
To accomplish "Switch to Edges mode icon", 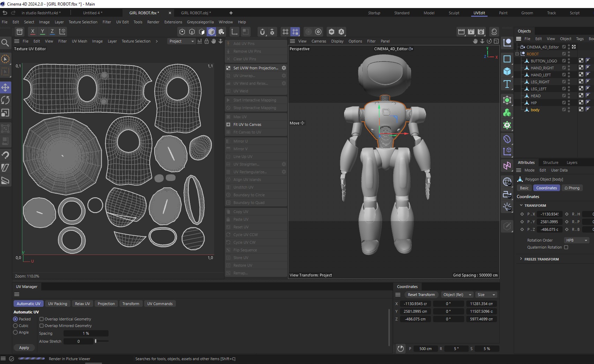I will tap(192, 32).
